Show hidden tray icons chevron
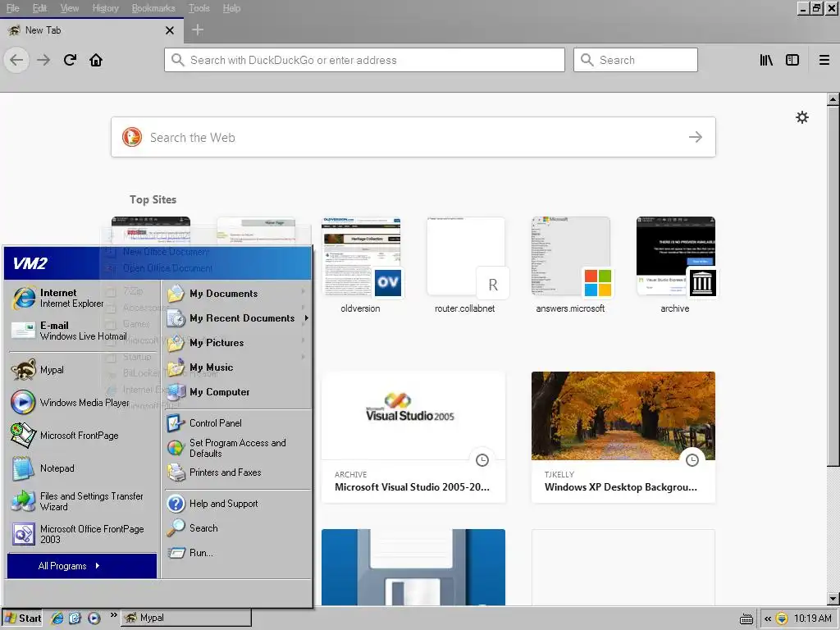 tap(768, 619)
